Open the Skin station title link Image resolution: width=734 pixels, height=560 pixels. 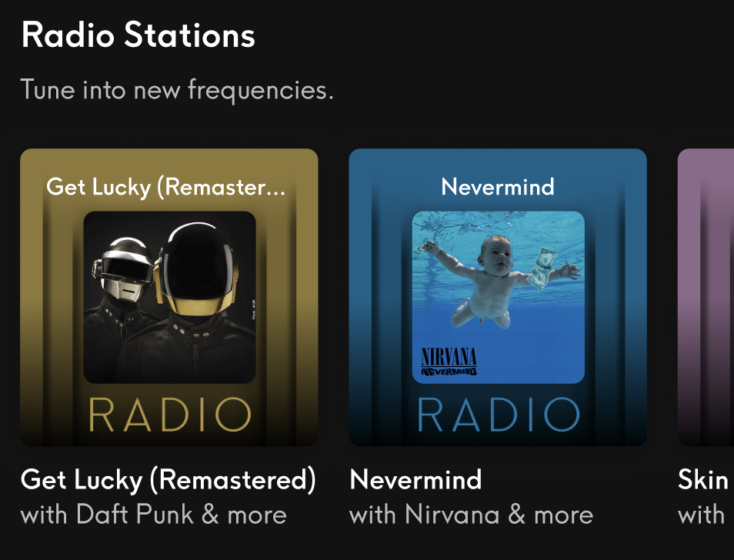click(703, 479)
